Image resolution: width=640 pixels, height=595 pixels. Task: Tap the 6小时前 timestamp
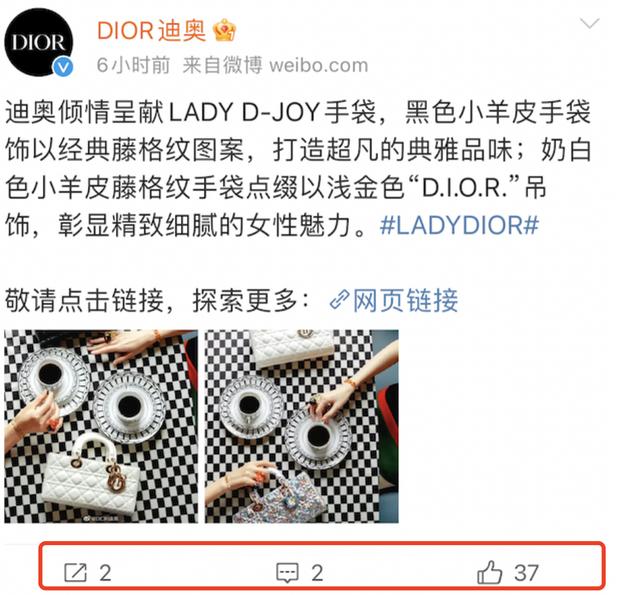tap(133, 65)
